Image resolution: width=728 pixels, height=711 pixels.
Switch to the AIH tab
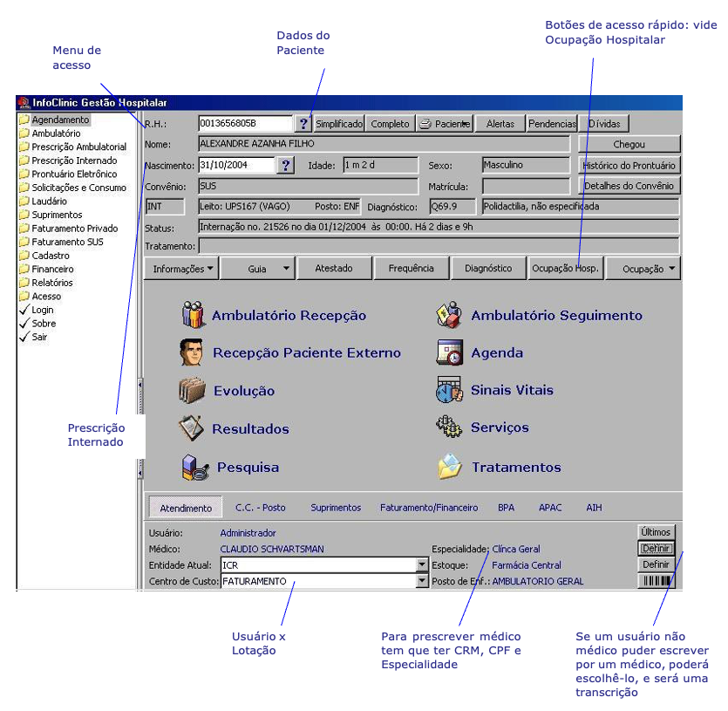coord(594,508)
